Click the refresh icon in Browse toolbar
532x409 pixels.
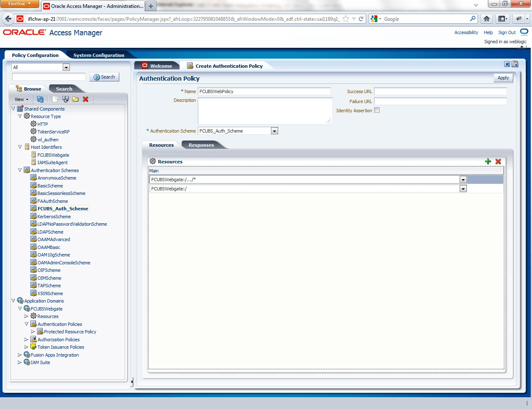40,99
